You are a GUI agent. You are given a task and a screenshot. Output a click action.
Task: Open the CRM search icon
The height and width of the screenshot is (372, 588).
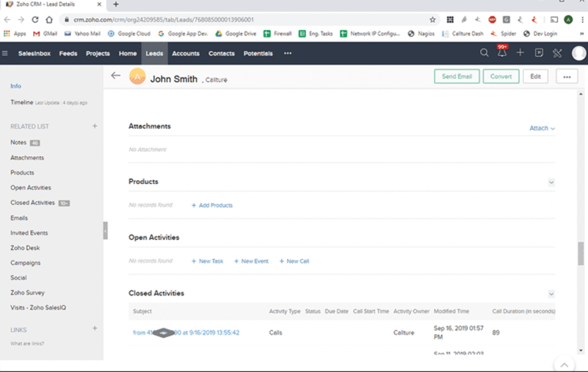484,53
